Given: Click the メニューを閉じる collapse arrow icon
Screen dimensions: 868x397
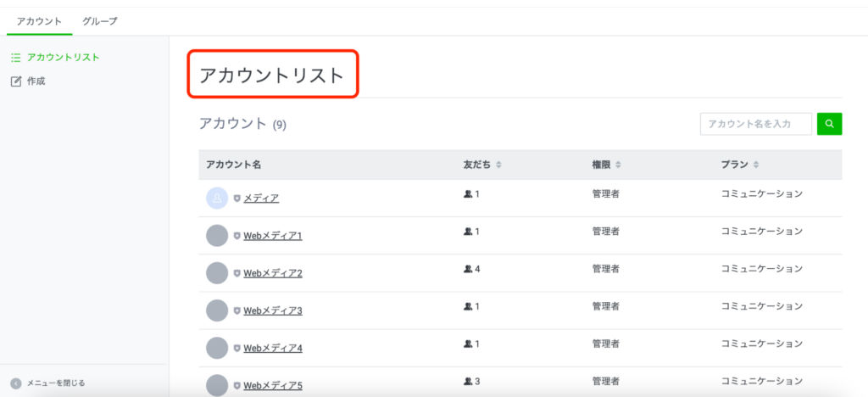Looking at the screenshot, I should (16, 383).
